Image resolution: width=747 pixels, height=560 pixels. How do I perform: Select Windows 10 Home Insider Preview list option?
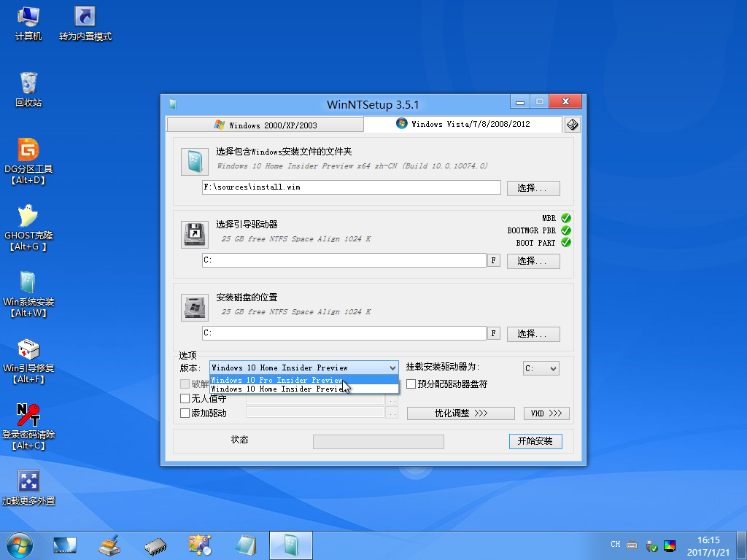[304, 389]
